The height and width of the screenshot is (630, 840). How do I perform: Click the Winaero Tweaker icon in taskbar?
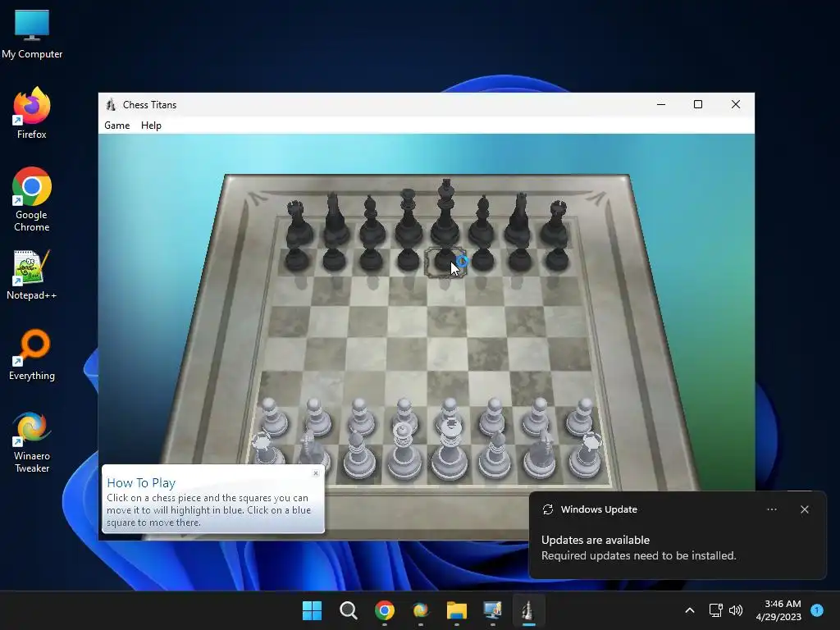click(x=421, y=610)
